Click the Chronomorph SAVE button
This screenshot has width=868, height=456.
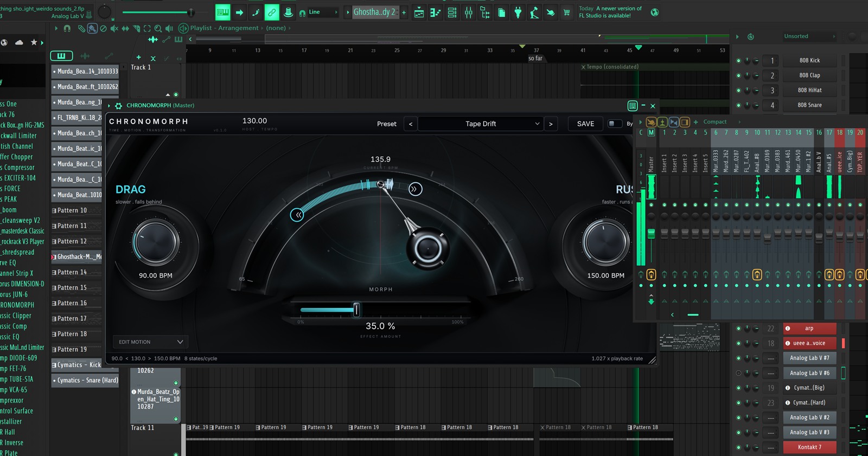coord(585,124)
